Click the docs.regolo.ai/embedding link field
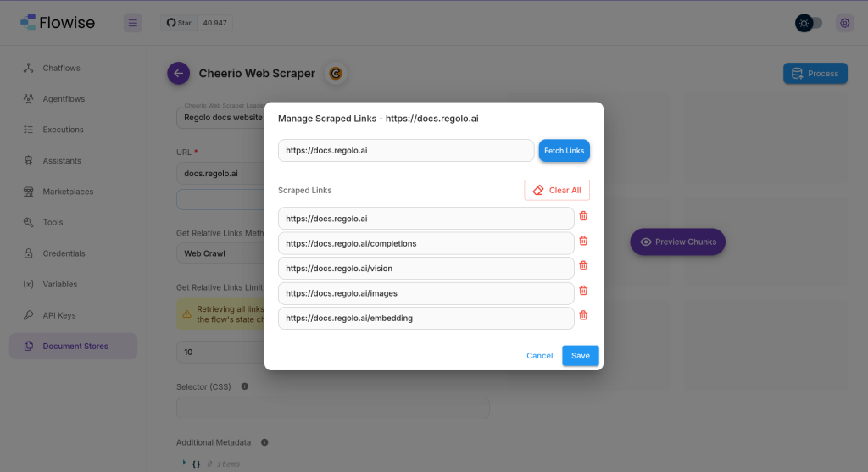The image size is (868, 472). click(426, 318)
